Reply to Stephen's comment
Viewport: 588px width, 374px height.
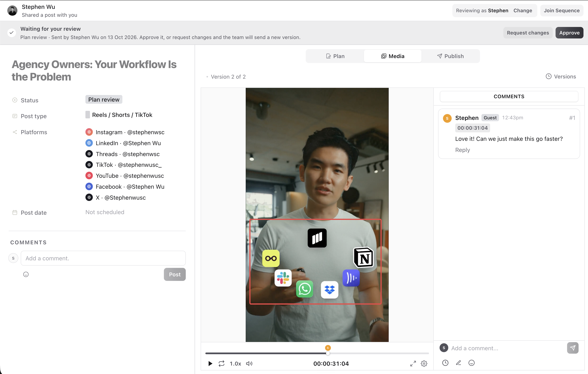pyautogui.click(x=462, y=150)
